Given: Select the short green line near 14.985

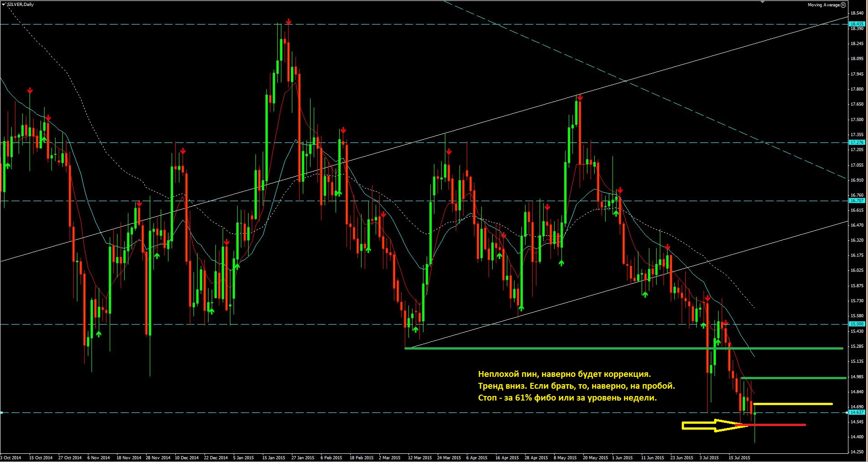Looking at the screenshot, I should (x=793, y=378).
